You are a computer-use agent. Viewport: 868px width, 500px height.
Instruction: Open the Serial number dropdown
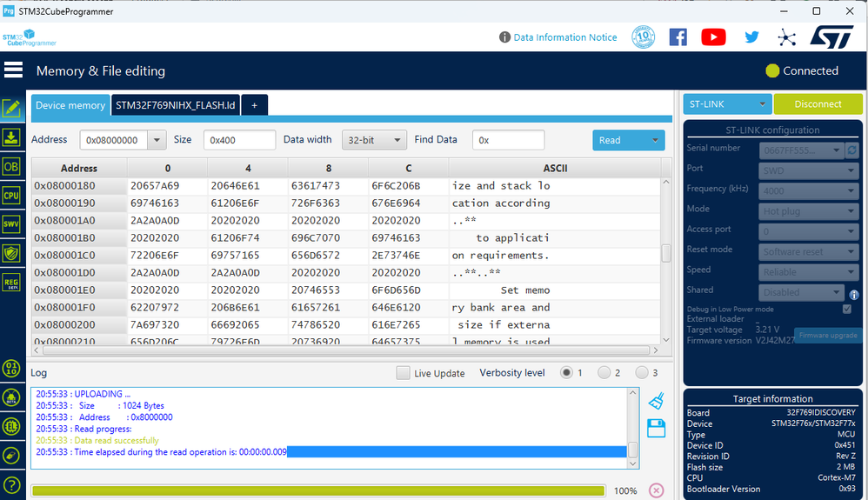click(801, 150)
